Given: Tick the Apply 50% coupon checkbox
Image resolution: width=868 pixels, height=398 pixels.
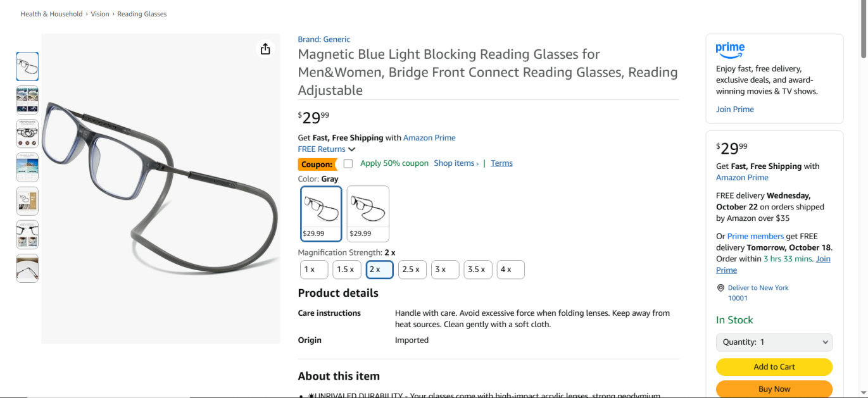Looking at the screenshot, I should pyautogui.click(x=348, y=164).
